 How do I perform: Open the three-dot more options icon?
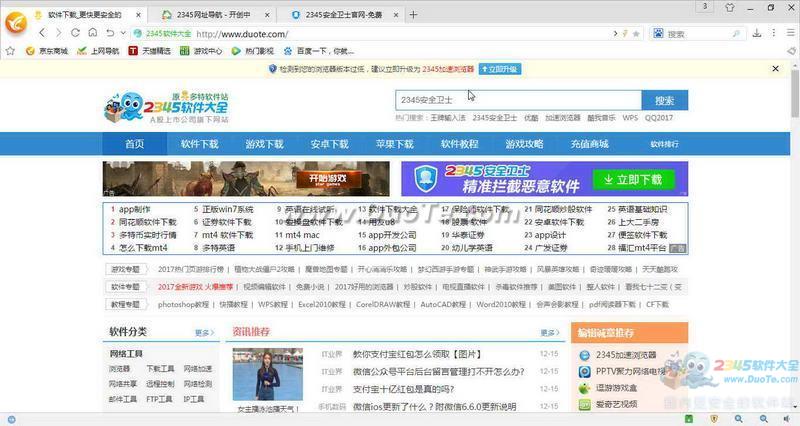(x=773, y=33)
